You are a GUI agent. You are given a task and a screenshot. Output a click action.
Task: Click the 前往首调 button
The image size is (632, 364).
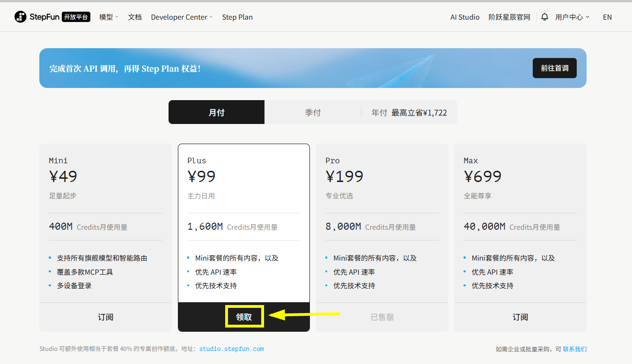[555, 68]
